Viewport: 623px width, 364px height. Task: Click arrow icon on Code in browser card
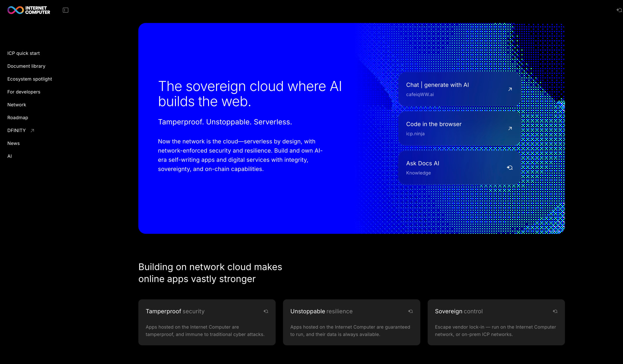pyautogui.click(x=510, y=128)
